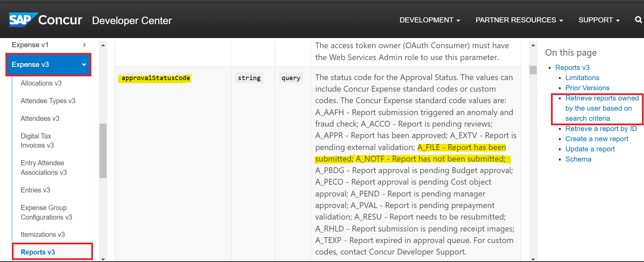Screen dimensions: 644x262
Task: Jump to Schema section
Action: point(578,159)
